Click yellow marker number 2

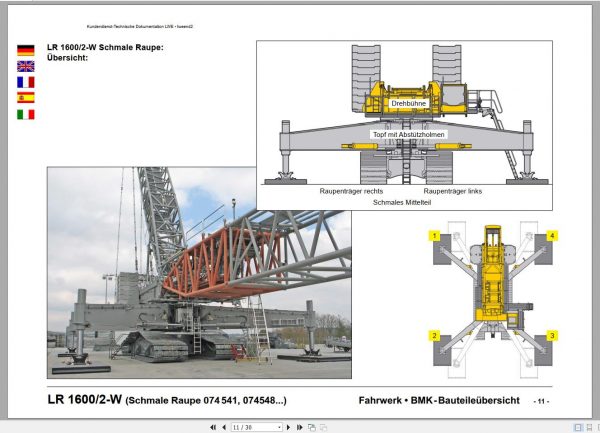click(x=434, y=336)
